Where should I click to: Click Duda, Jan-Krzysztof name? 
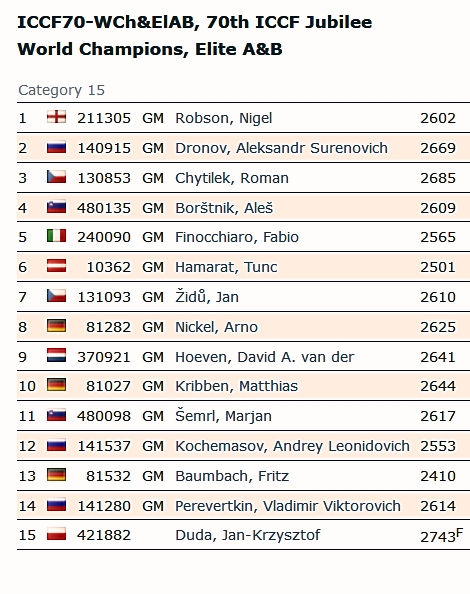(x=248, y=535)
